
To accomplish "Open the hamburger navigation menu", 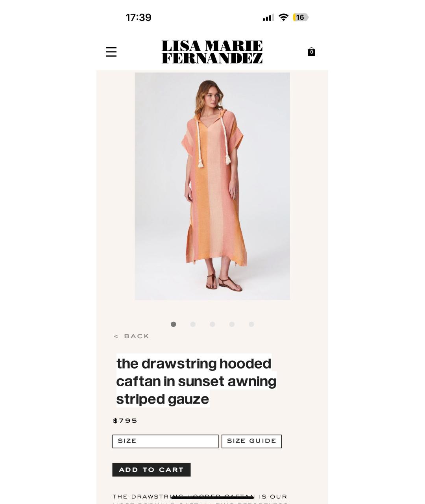I will coord(111,52).
